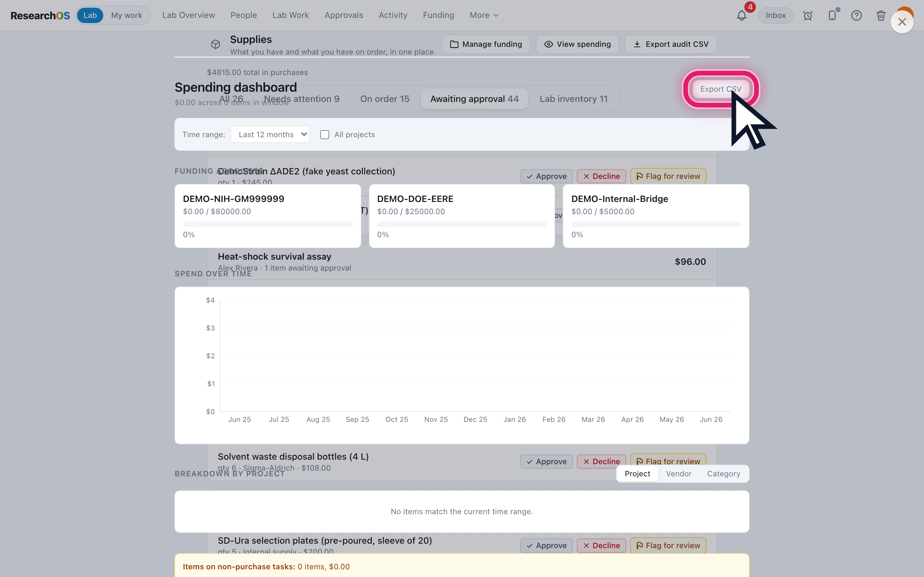
Task: Click the Supplies box icon
Action: pos(215,44)
